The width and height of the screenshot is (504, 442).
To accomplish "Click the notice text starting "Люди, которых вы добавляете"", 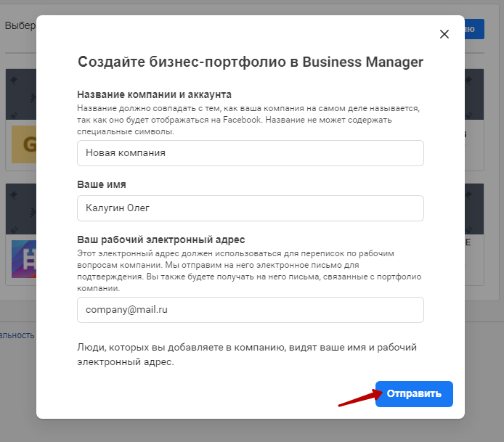I will coord(247,354).
